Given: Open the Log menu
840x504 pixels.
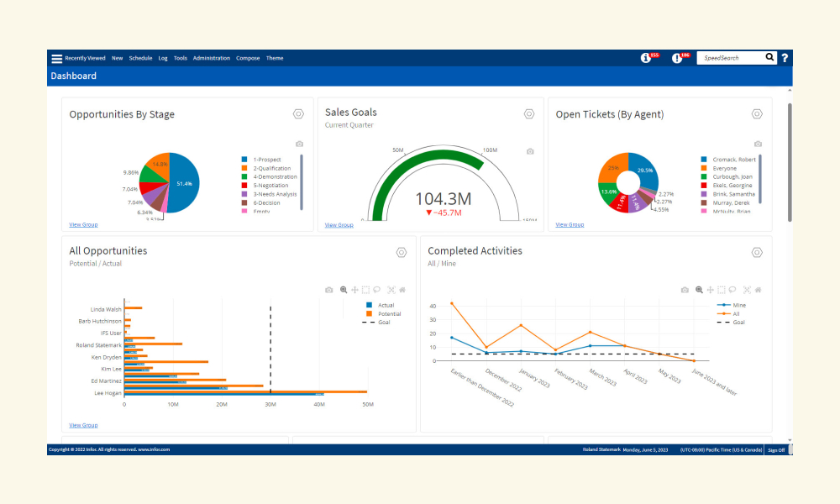Looking at the screenshot, I should (x=163, y=58).
